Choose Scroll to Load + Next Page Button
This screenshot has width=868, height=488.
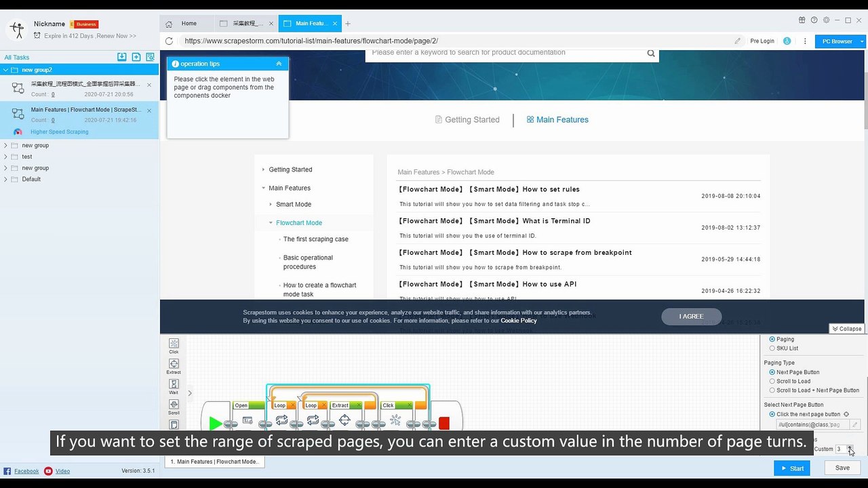pyautogui.click(x=772, y=390)
